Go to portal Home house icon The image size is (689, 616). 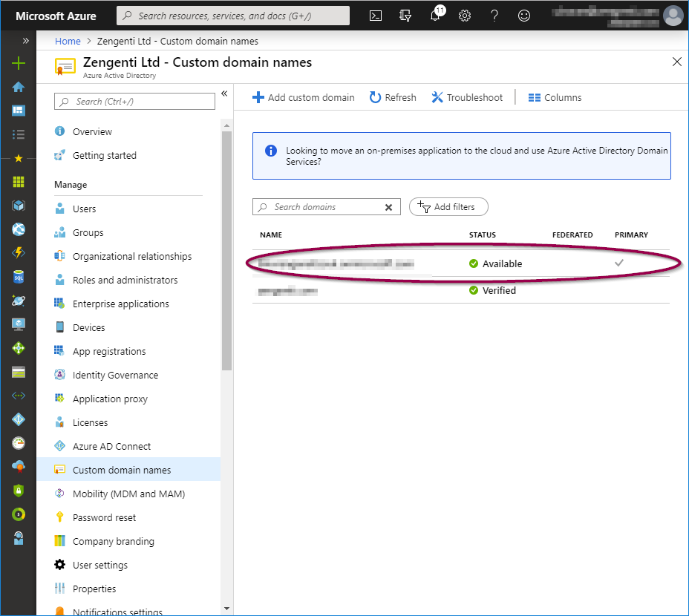(19, 87)
